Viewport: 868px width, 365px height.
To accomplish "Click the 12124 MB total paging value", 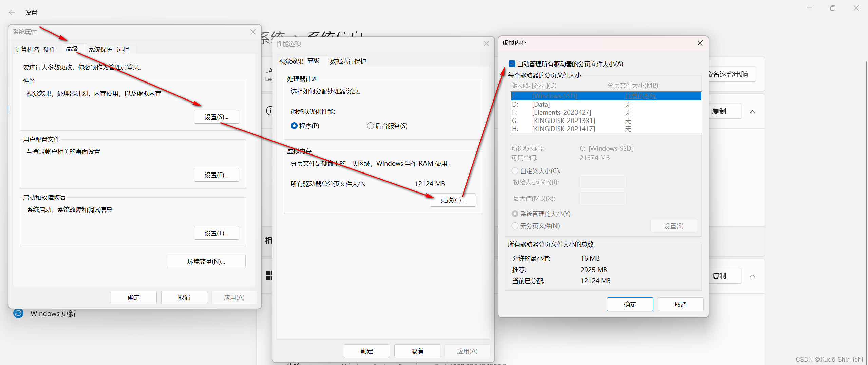I will 430,184.
